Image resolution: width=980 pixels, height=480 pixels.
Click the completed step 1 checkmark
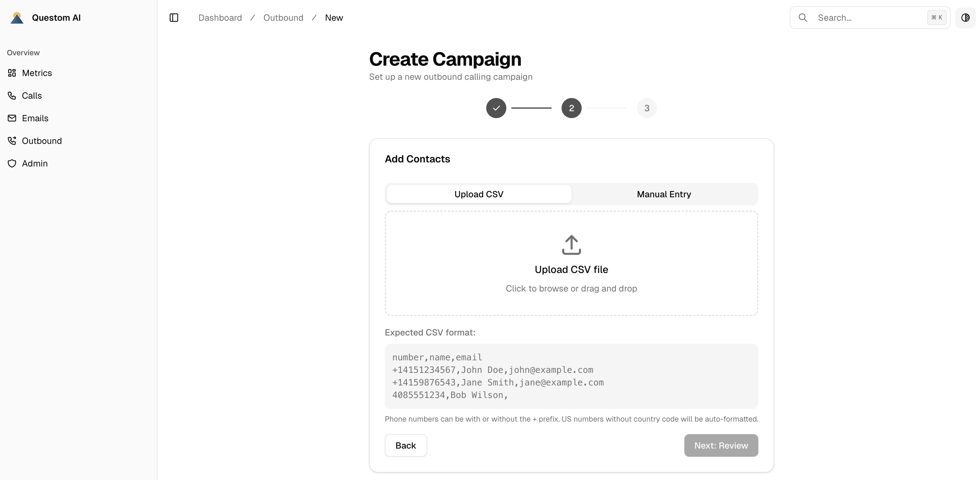tap(496, 108)
